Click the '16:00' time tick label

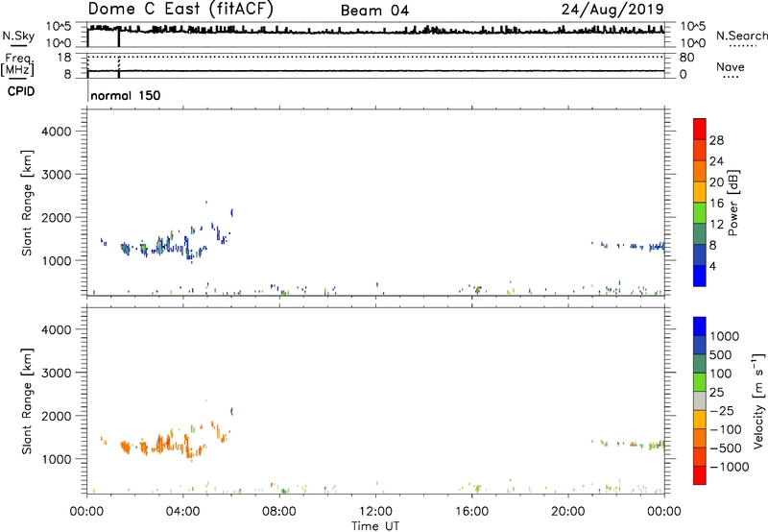click(x=471, y=512)
